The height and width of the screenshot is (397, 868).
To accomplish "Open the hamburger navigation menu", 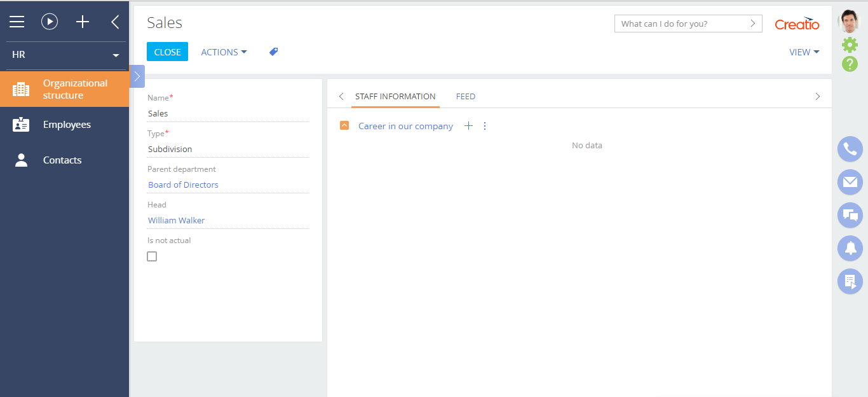I will tap(17, 22).
